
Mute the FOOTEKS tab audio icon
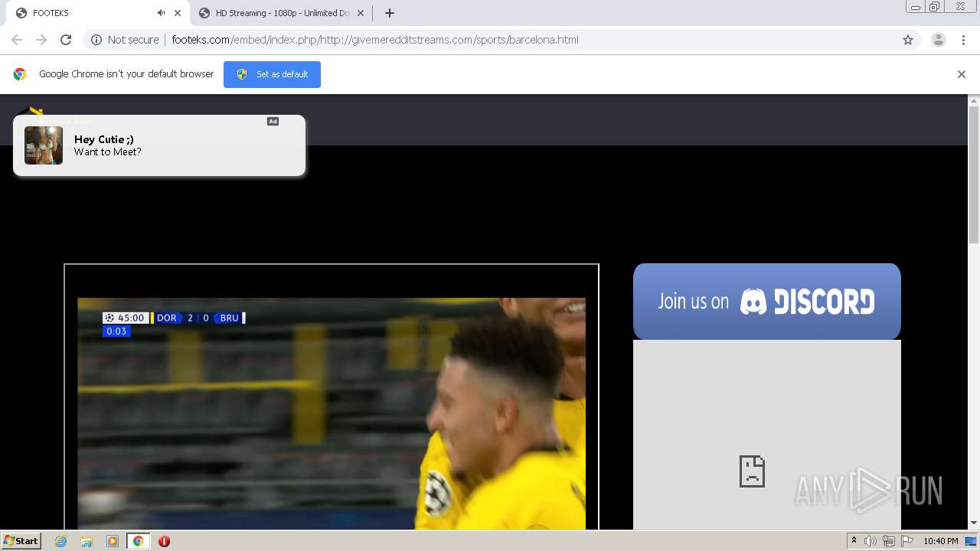point(161,13)
